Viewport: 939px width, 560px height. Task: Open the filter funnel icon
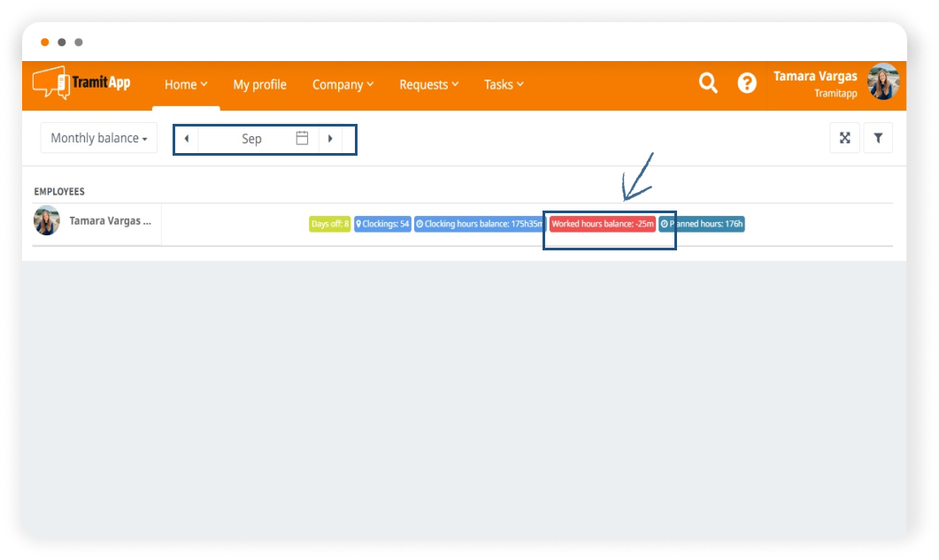[x=878, y=138]
